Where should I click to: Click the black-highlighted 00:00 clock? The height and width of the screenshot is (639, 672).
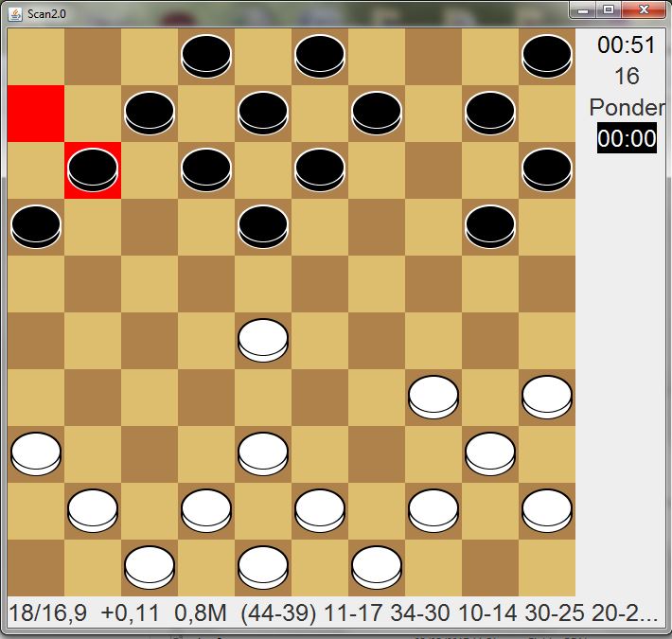coord(627,139)
